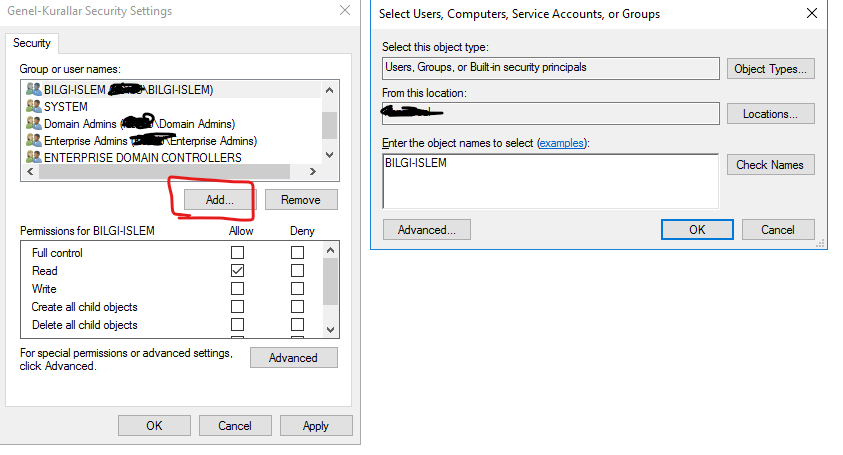Click ENTERPRISE DOMAIN CONTROLLERS group icon
843x455 pixels.
click(x=33, y=157)
